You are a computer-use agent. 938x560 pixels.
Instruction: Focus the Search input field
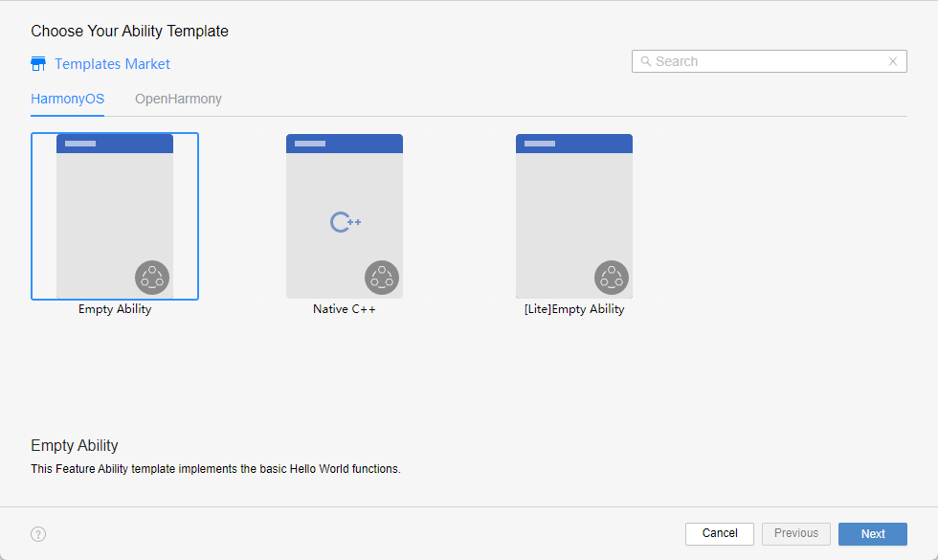(x=770, y=61)
